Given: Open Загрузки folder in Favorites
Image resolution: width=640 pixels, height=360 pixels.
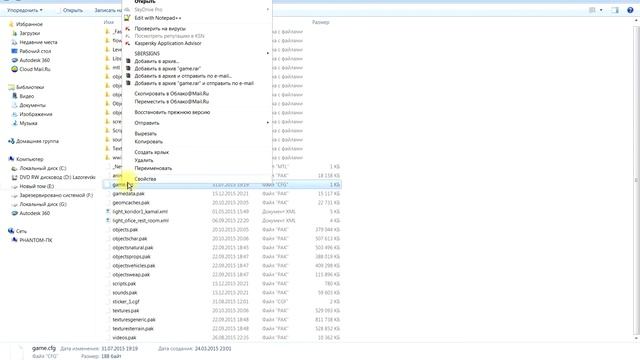Looking at the screenshot, I should pos(29,33).
